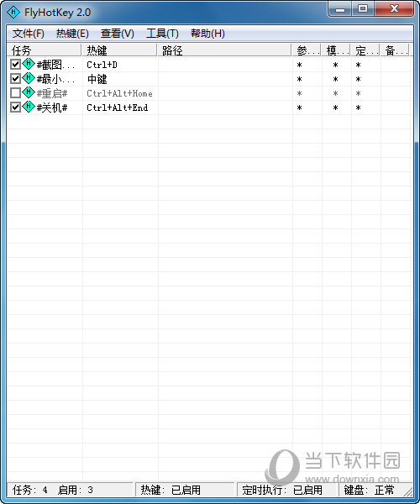Open the 热键(E) menu
The width and height of the screenshot is (420, 504).
pyautogui.click(x=72, y=34)
